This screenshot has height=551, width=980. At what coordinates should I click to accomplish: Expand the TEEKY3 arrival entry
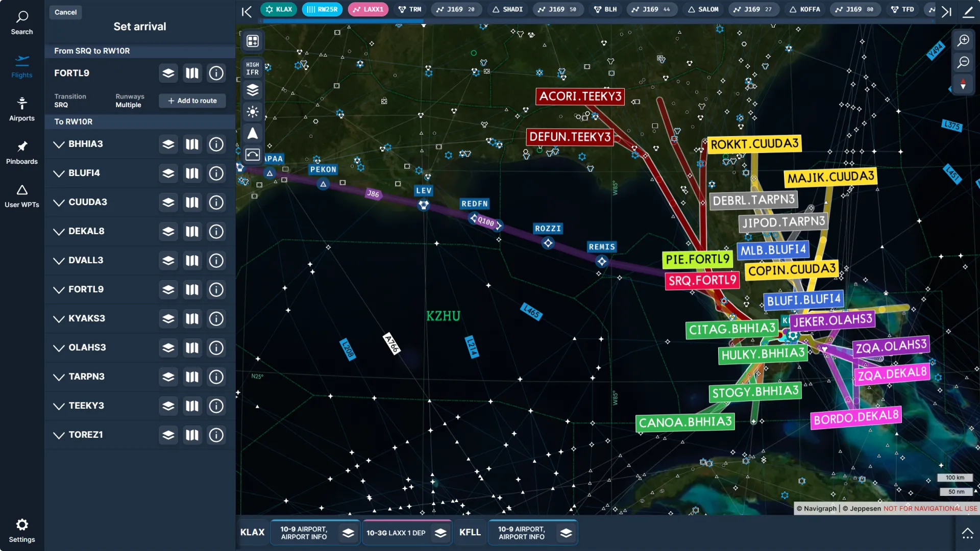coord(58,406)
